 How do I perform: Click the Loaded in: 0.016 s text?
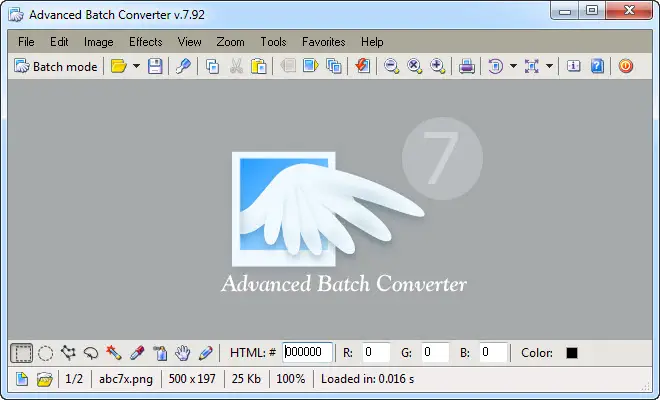tap(367, 379)
